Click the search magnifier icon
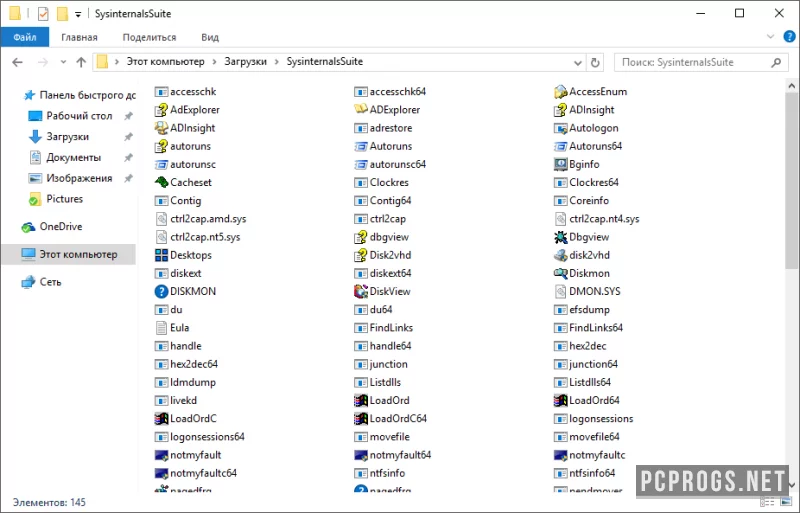Screen dimensions: 800x513 pos(777,62)
